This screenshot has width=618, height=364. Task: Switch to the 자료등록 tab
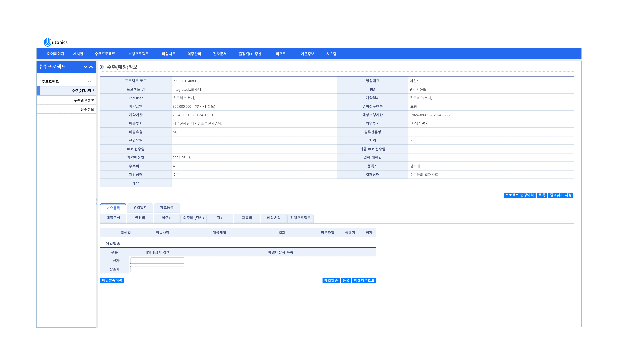167,207
